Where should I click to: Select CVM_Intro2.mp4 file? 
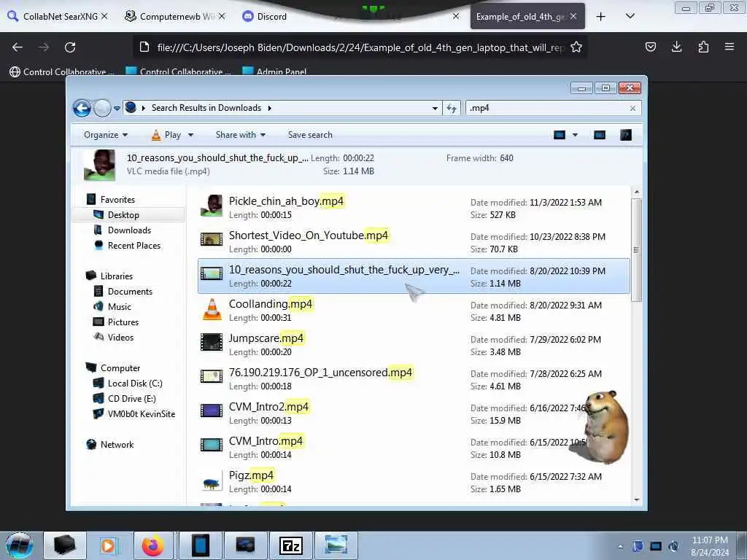(x=414, y=413)
